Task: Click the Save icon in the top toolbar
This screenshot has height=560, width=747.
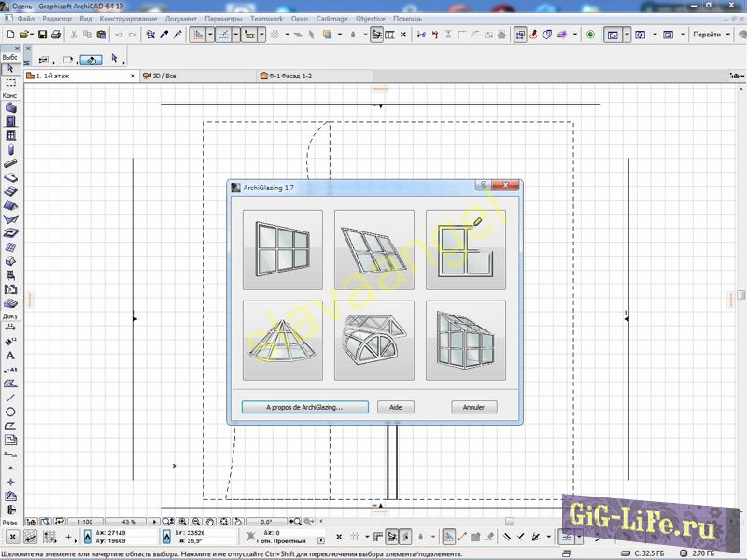Action: [x=42, y=35]
